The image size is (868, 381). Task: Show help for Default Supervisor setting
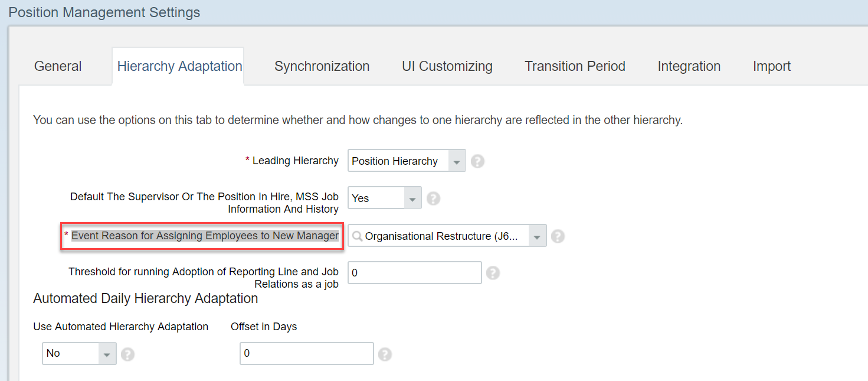(433, 198)
